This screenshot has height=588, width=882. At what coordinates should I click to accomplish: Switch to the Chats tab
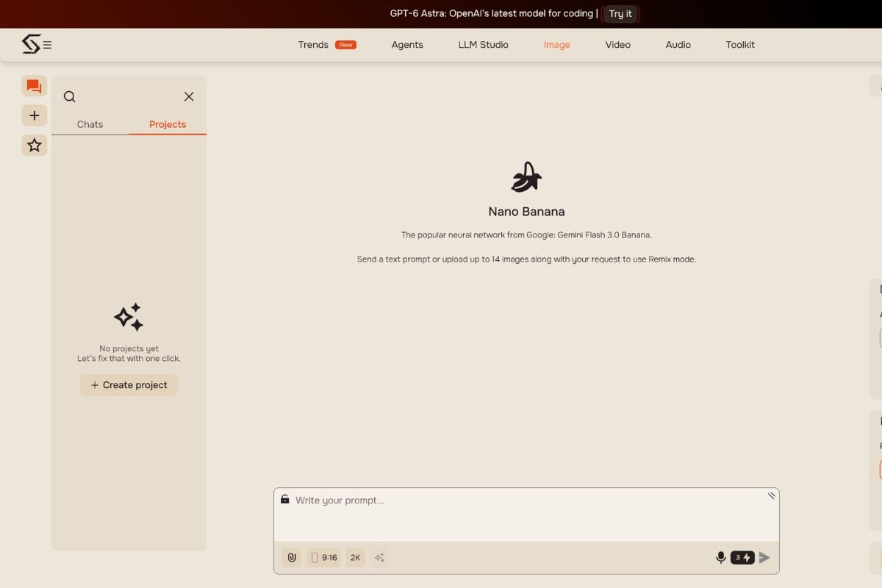click(90, 124)
